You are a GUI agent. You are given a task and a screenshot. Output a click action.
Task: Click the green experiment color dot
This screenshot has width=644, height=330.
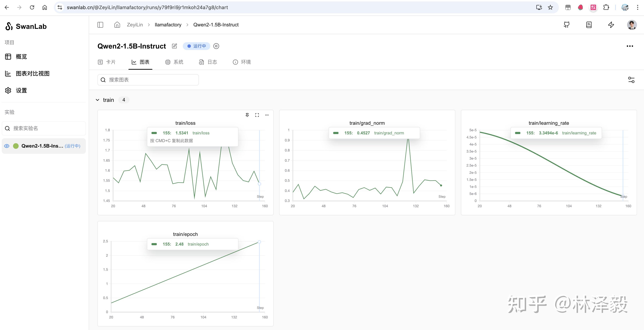point(16,146)
